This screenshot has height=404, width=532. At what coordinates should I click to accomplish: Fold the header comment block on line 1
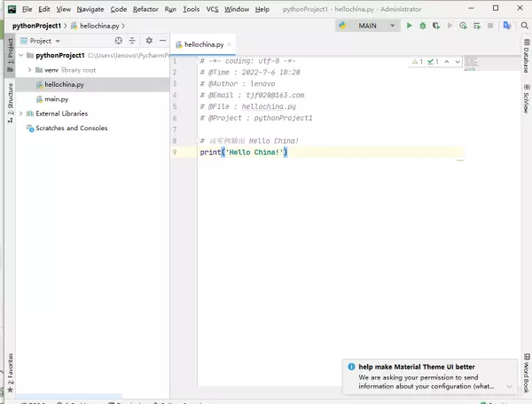197,61
